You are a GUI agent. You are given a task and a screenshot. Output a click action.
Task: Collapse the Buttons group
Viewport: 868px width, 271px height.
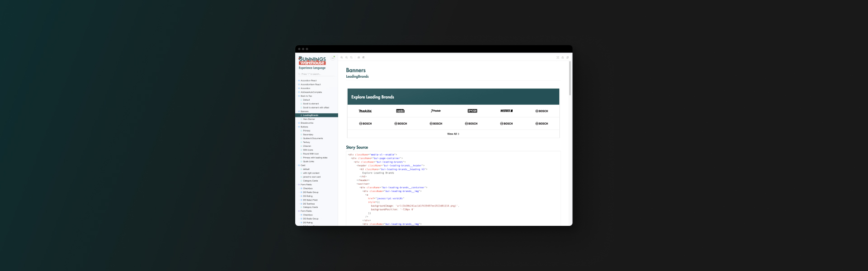click(x=304, y=127)
